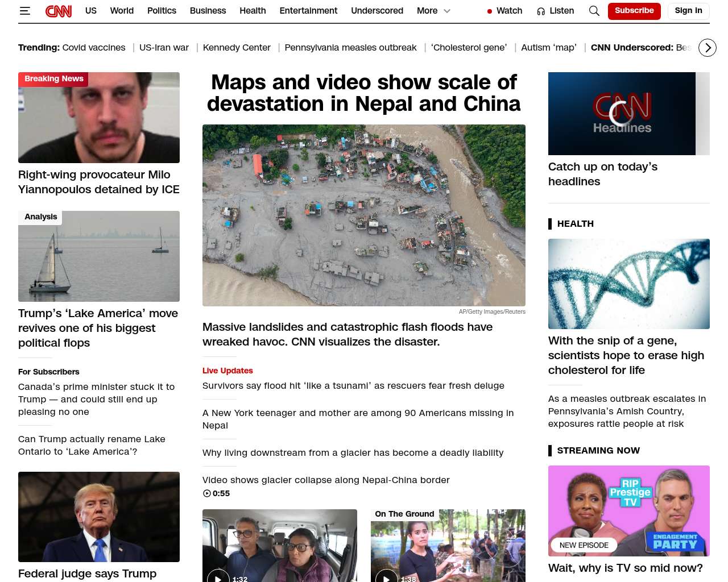Open 'Massive landslides and catastrophic flash floods' story
Image resolution: width=728 pixels, height=582 pixels.
click(x=348, y=334)
